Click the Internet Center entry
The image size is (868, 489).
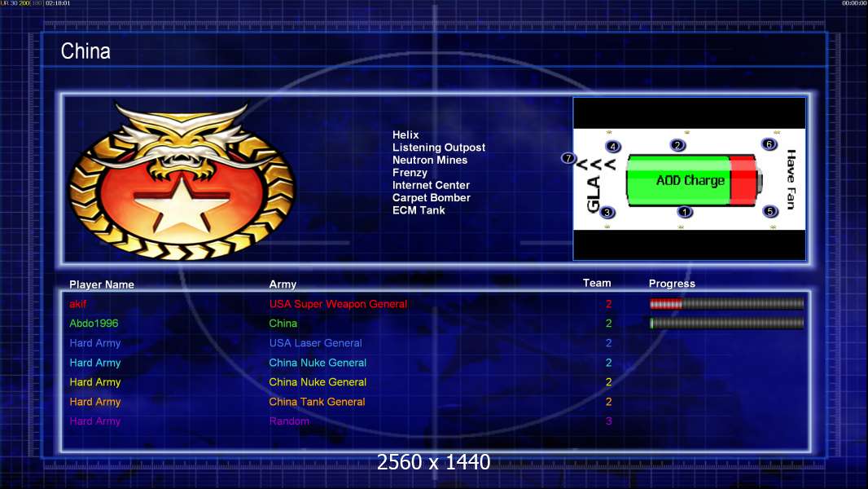[431, 185]
